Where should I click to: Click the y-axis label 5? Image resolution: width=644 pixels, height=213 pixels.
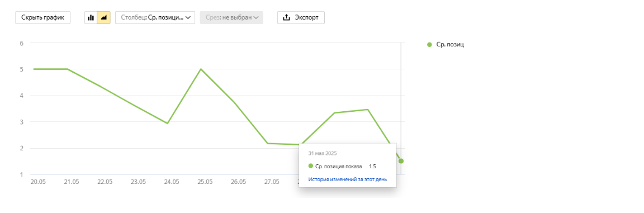pyautogui.click(x=21, y=69)
